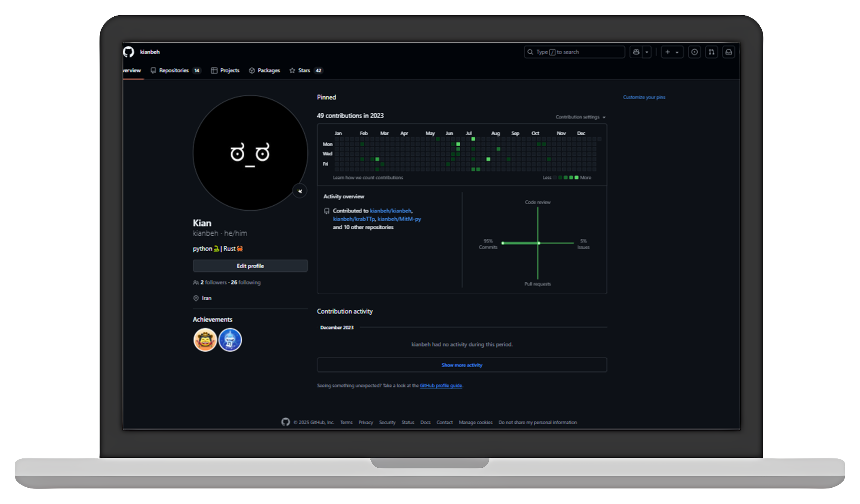The image size is (860, 504).
Task: Expand the Contribution settings dropdown
Action: click(x=580, y=117)
